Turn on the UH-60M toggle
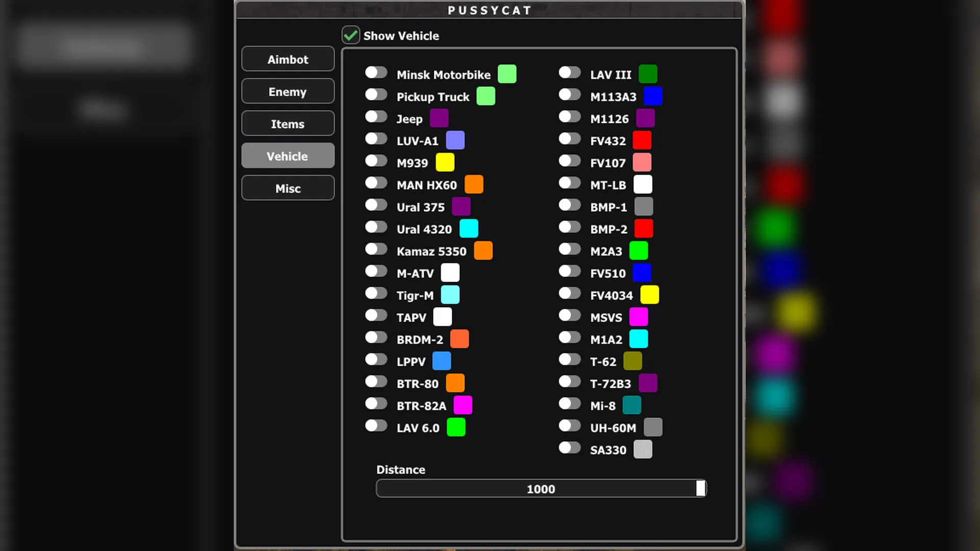 coord(570,425)
